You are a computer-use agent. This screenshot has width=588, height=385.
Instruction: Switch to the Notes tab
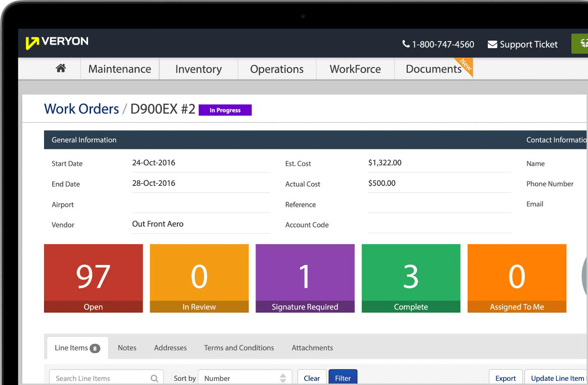pos(127,348)
